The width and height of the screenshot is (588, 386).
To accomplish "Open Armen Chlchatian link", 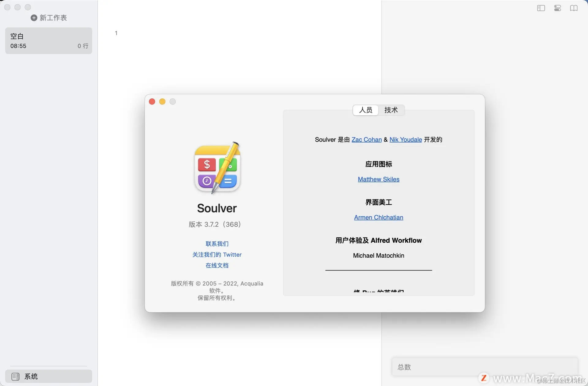I will (x=379, y=218).
